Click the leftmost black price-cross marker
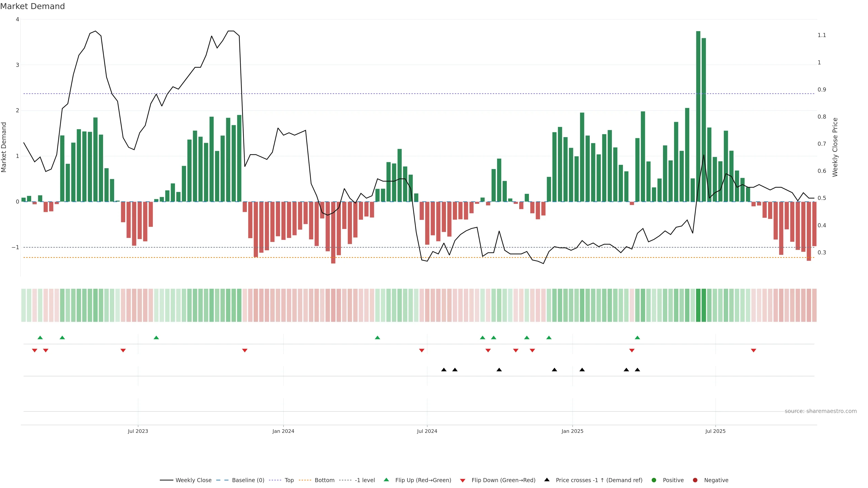Screen dimensions: 868x488 (444, 370)
